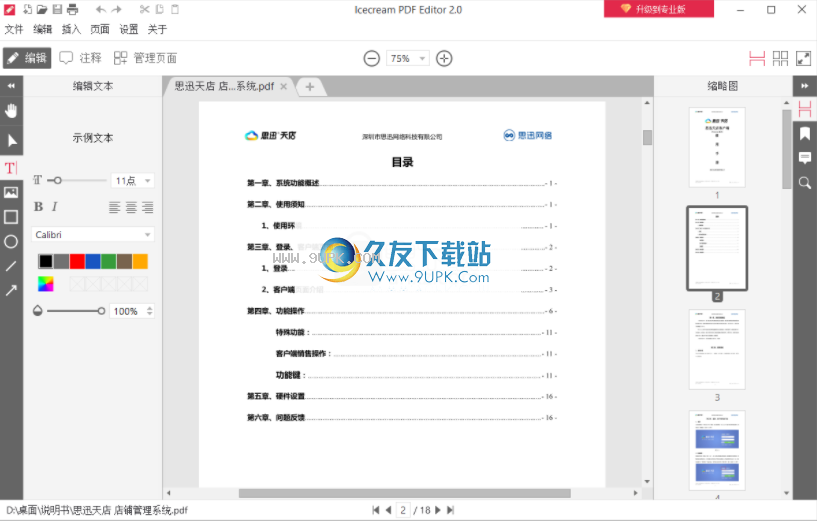
Task: Open the 编辑 menu
Action: coord(43,29)
